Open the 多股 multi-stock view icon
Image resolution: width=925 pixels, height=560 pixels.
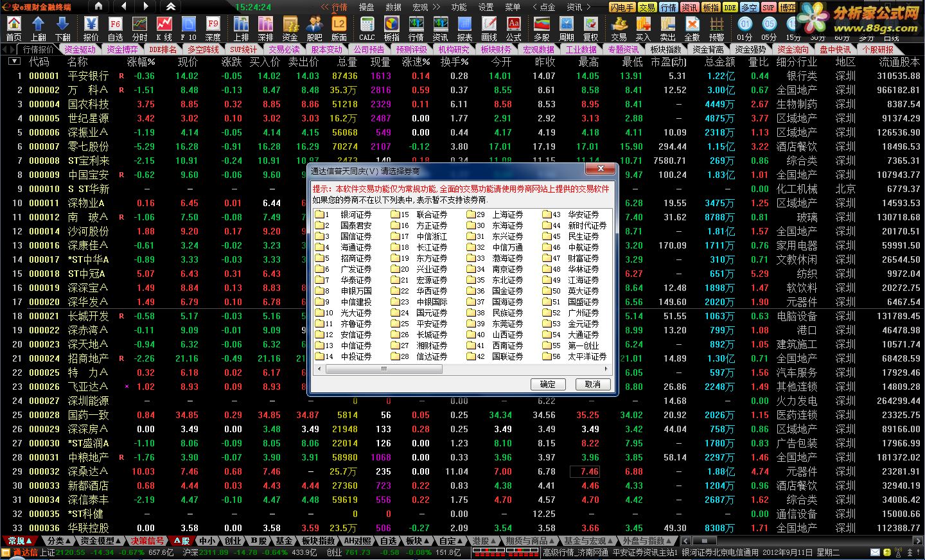coord(542,29)
